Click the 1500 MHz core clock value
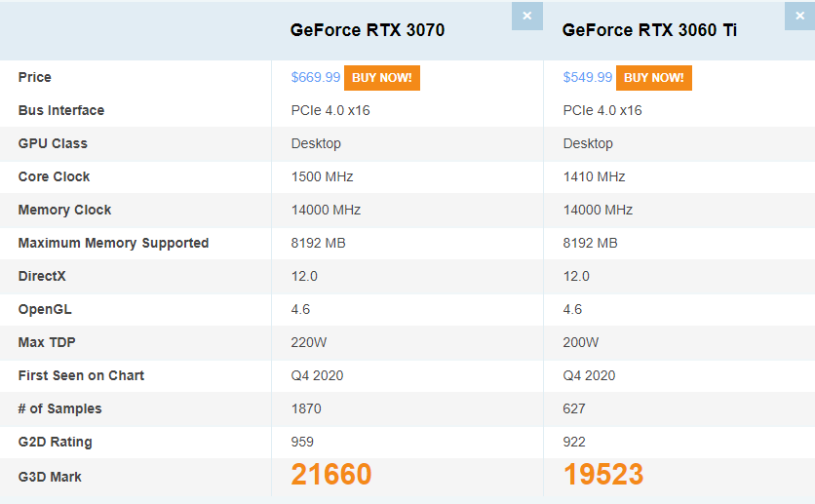This screenshot has height=504, width=815. click(x=323, y=177)
